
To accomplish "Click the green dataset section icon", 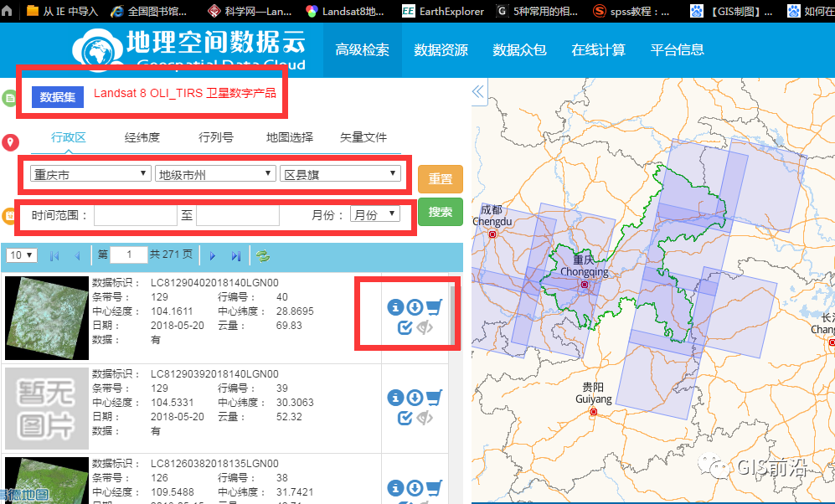I will (9, 98).
